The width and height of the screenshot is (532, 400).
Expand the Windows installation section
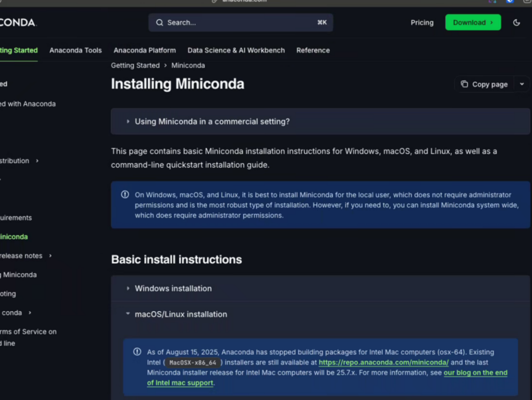(128, 288)
